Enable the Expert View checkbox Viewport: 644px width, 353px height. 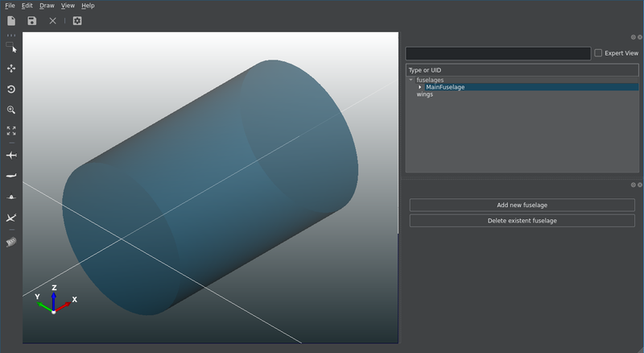tap(598, 53)
